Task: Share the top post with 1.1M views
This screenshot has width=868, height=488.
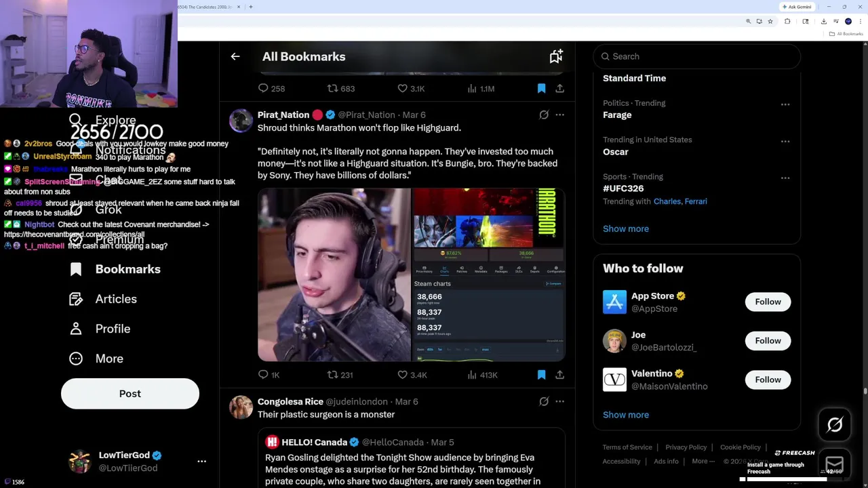Action: pos(559,89)
